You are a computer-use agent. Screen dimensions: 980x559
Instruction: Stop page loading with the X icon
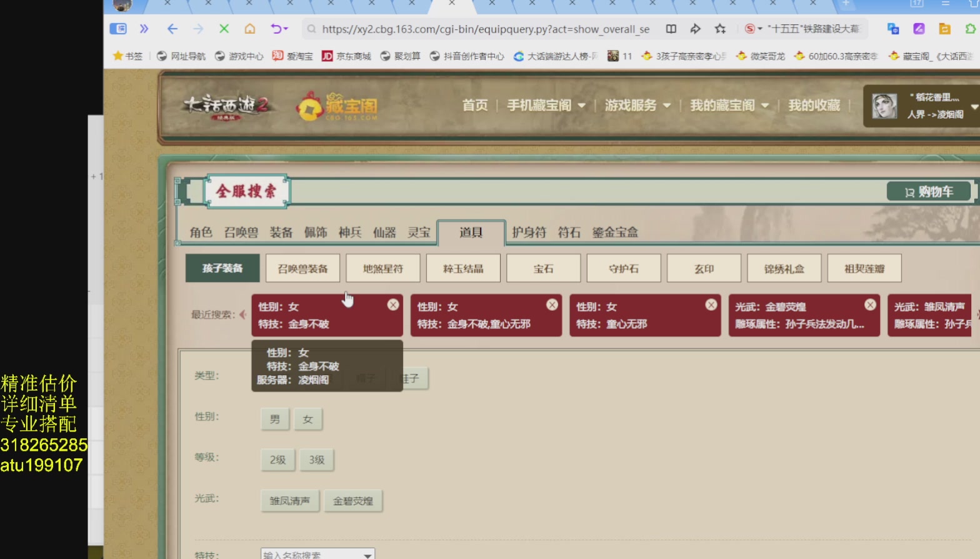[224, 29]
